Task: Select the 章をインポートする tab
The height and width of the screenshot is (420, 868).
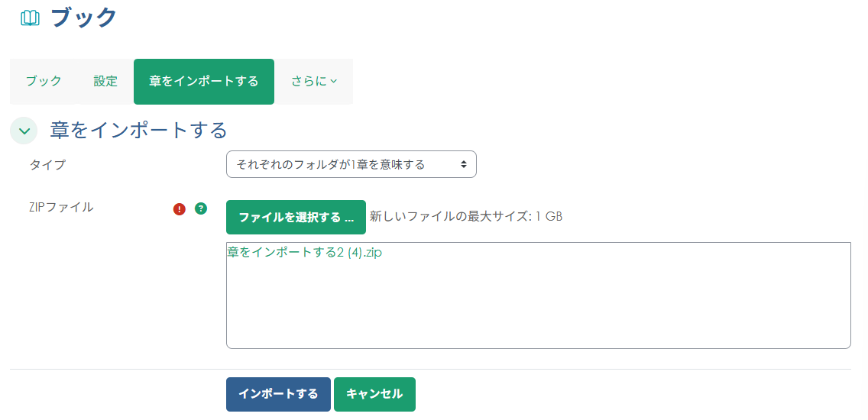Action: 203,82
